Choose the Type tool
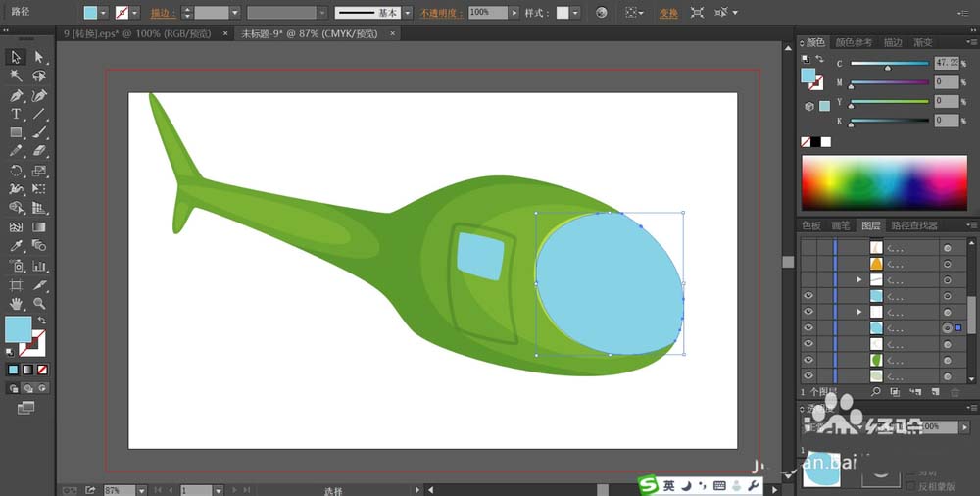 [x=16, y=115]
